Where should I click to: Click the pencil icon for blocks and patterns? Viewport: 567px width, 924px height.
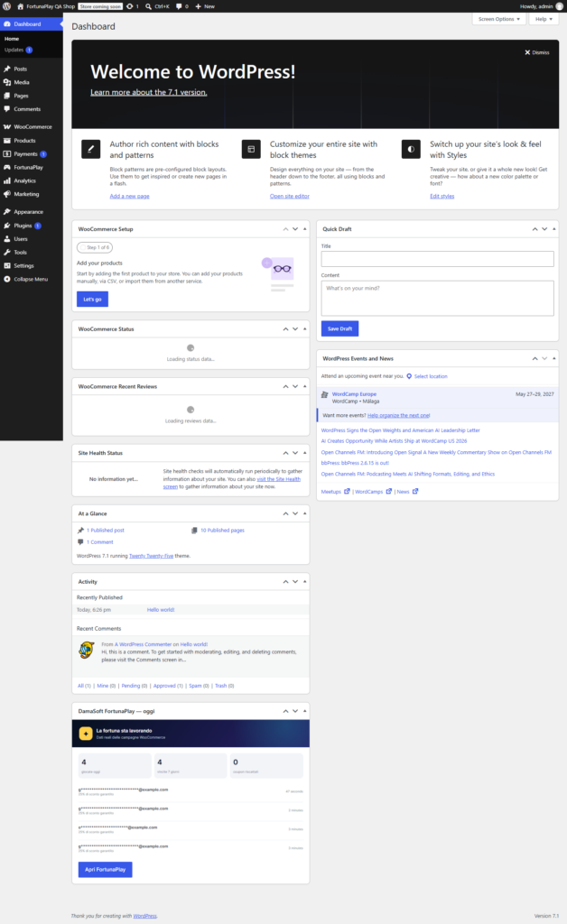click(x=91, y=149)
